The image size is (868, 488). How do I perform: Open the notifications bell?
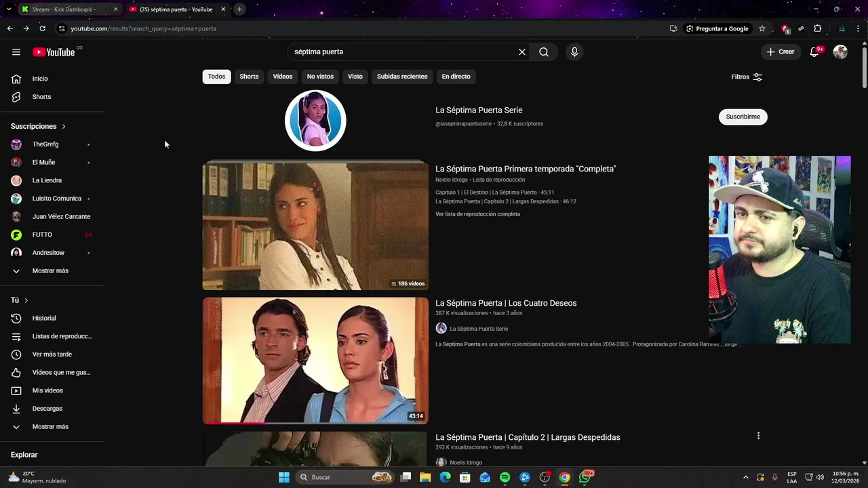(x=815, y=52)
